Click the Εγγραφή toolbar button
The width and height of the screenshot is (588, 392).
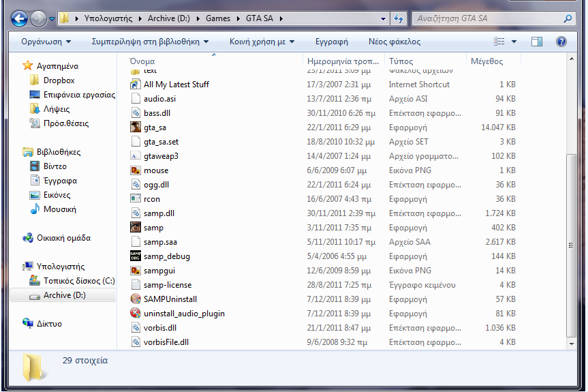coord(332,42)
